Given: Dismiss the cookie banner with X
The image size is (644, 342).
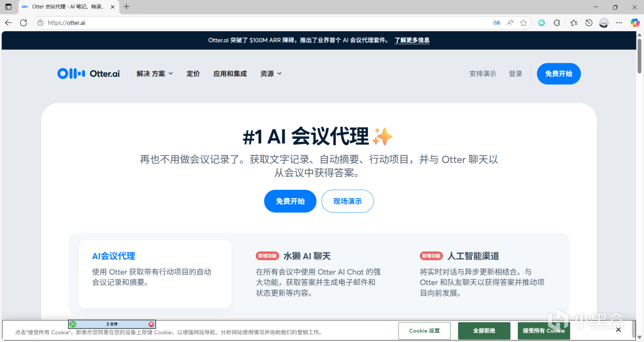Looking at the screenshot, I should pos(618,330).
